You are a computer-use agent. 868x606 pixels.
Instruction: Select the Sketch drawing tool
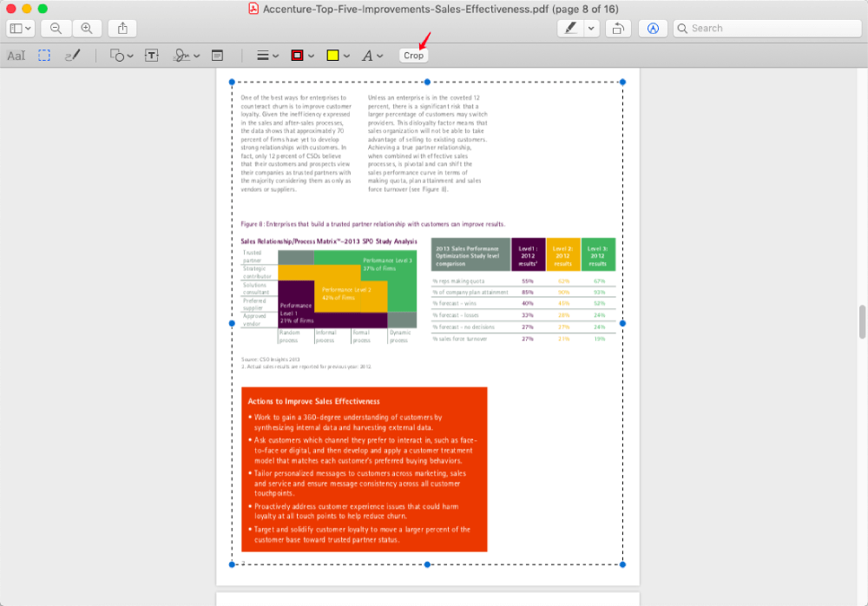pos(72,56)
